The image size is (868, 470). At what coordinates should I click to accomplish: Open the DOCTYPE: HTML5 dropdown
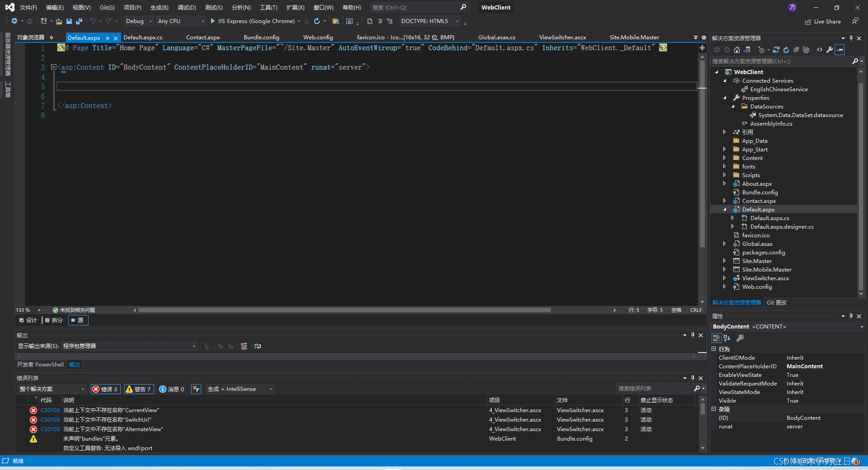430,21
